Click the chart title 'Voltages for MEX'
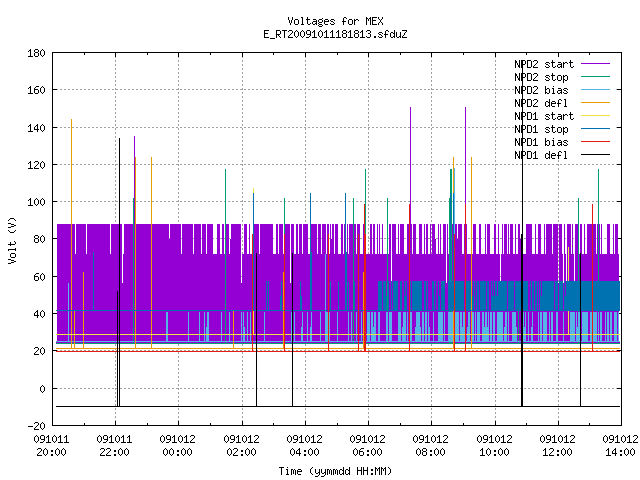The image size is (640, 480). 335,21
